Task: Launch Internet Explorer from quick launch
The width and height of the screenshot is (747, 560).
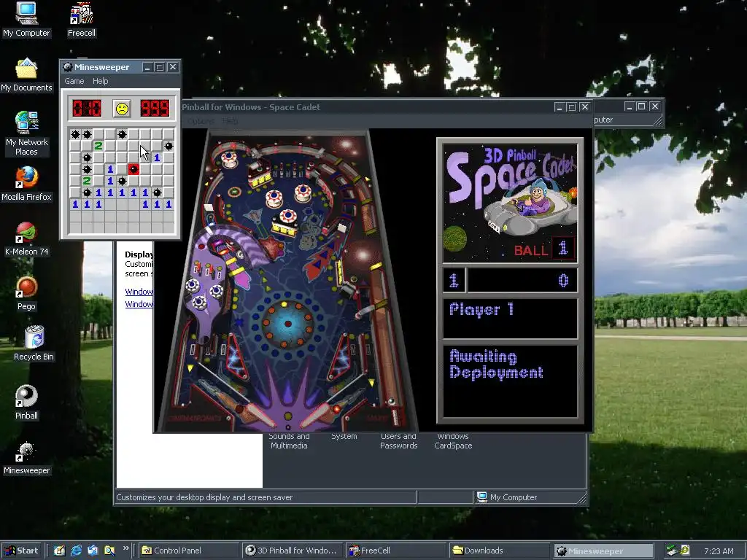Action: [x=76, y=551]
